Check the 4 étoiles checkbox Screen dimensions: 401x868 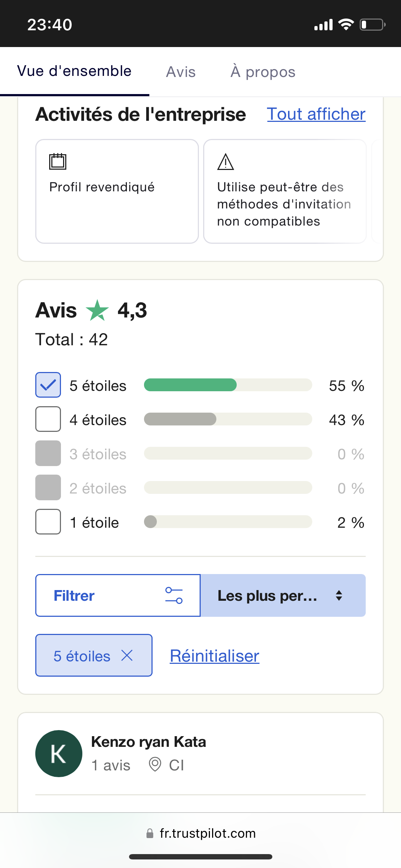click(x=48, y=419)
